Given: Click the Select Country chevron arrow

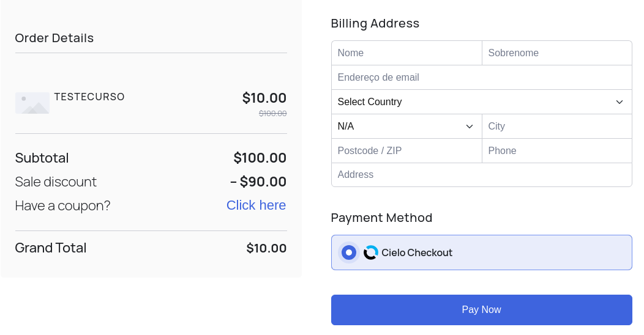Looking at the screenshot, I should pos(620,102).
